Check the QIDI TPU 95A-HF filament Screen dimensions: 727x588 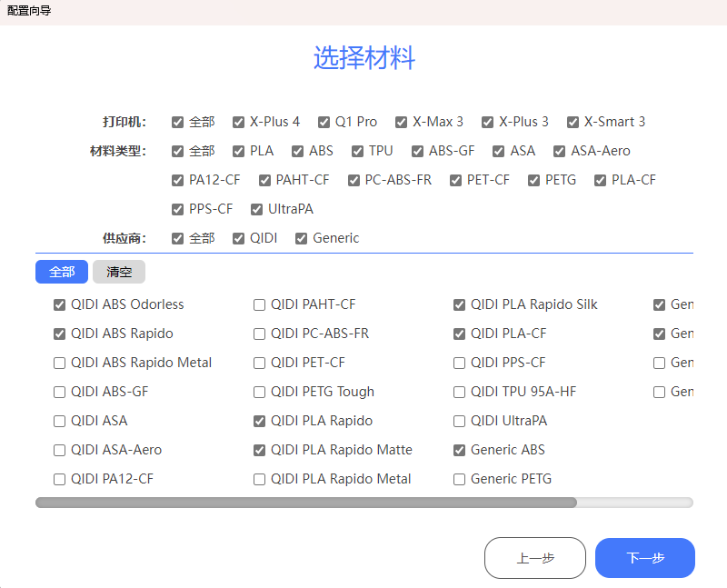[x=460, y=392]
